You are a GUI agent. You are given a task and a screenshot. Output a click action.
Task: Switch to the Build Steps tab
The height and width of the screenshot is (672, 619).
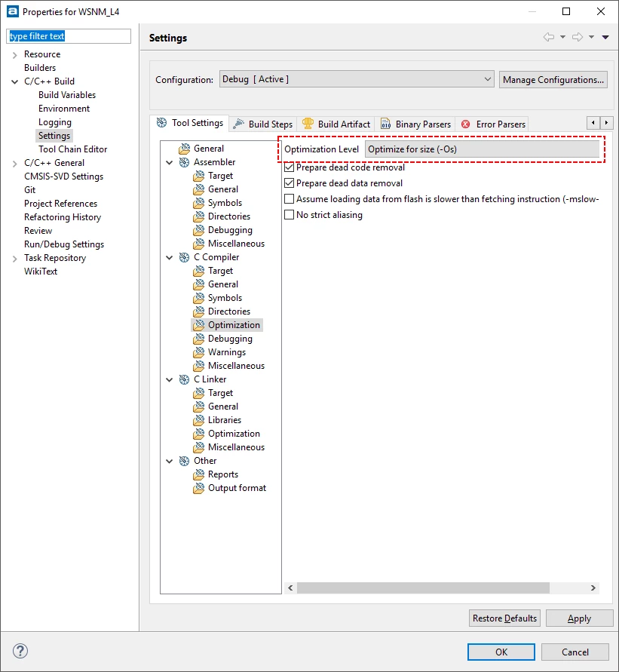(x=263, y=124)
